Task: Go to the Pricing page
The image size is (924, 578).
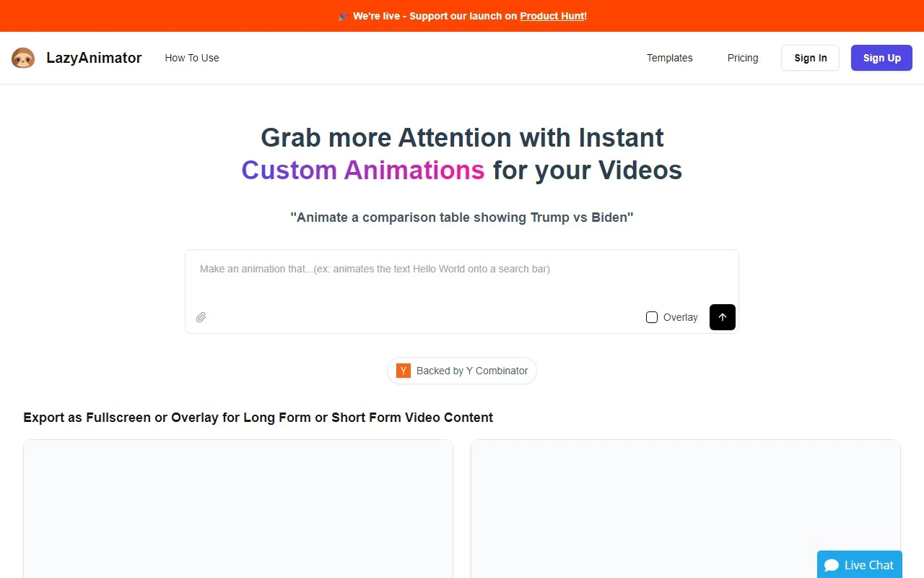Action: [x=743, y=58]
